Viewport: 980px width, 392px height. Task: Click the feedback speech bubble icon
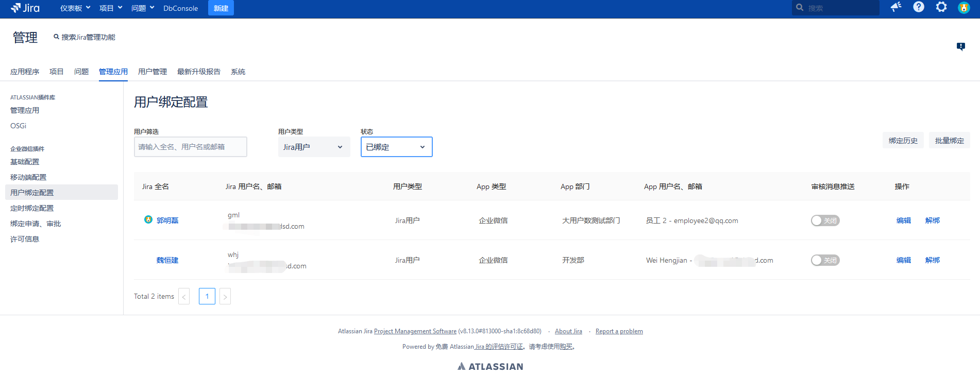[x=961, y=46]
